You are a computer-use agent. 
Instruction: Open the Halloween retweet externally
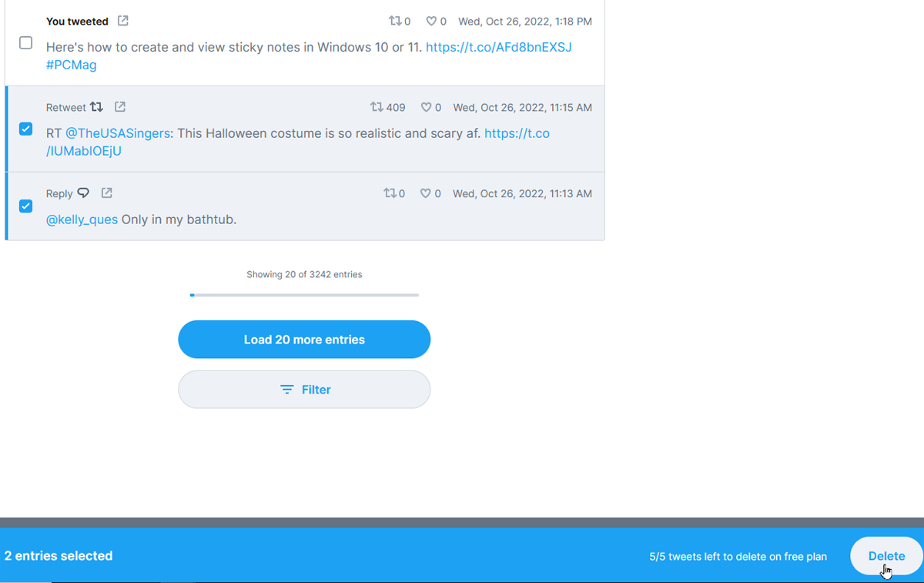click(x=119, y=107)
